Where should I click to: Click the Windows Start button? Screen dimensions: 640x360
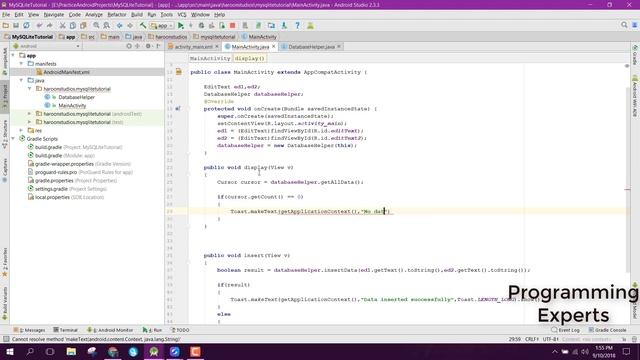(9, 351)
